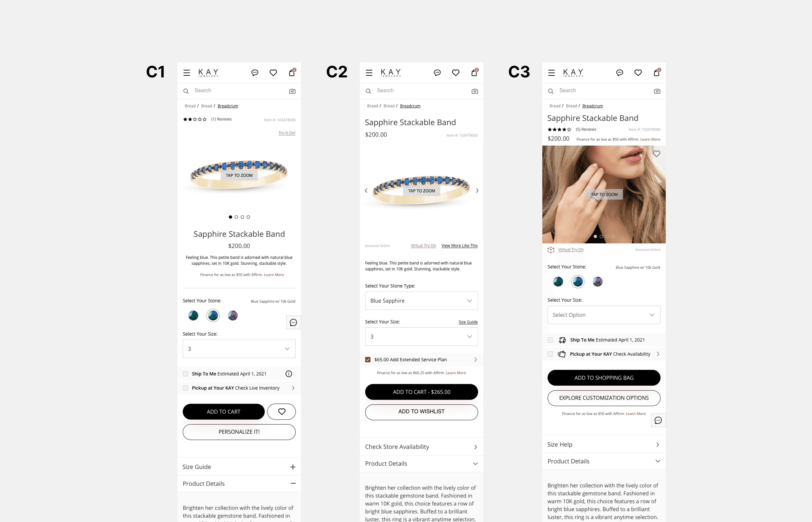812x522 pixels.
Task: Click the camera search icon in C3
Action: 657,91
